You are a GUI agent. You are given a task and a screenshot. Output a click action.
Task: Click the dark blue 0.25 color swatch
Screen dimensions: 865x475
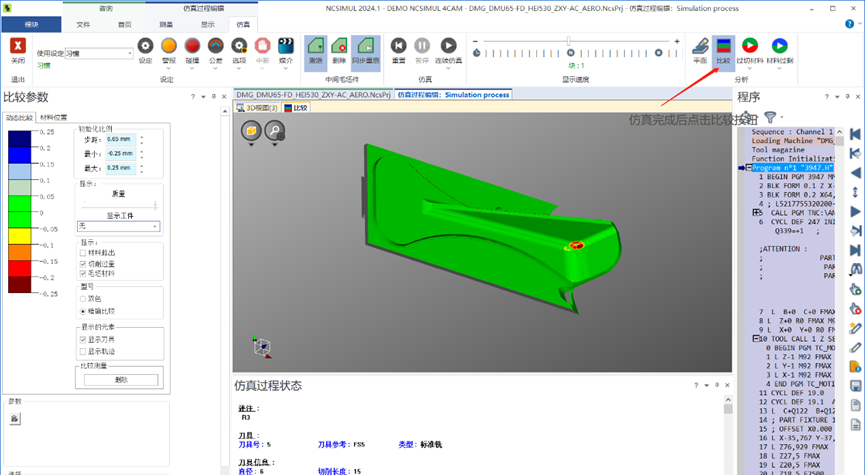click(19, 138)
